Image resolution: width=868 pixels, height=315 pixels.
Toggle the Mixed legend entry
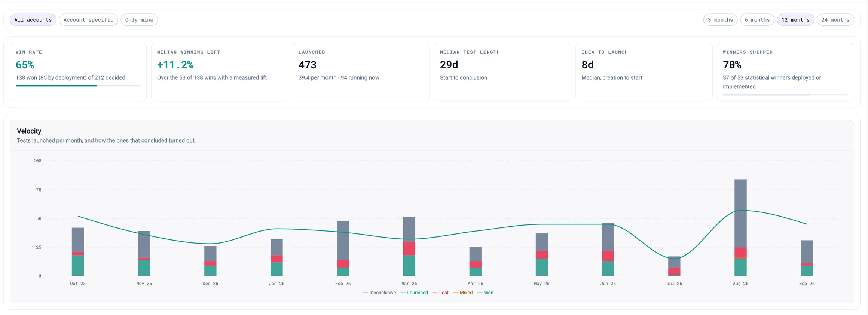click(x=463, y=293)
